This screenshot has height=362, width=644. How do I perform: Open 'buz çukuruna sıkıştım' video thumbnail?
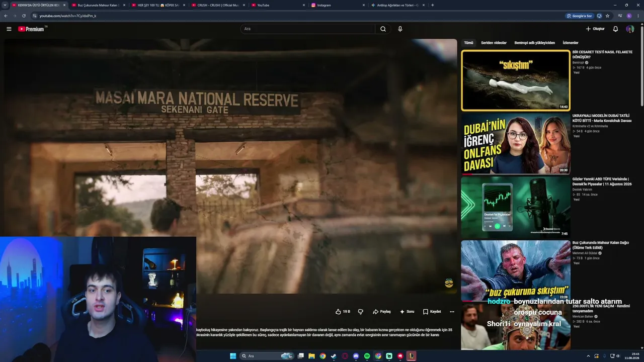point(516,270)
